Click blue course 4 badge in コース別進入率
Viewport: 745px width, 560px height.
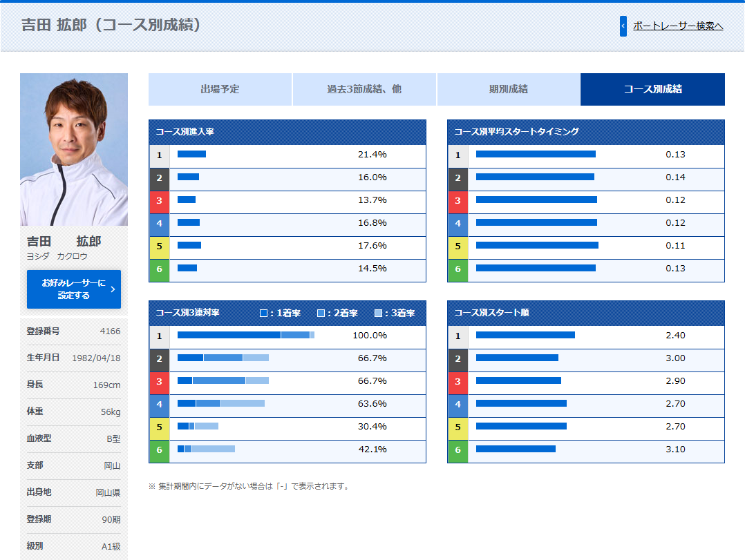pyautogui.click(x=160, y=224)
